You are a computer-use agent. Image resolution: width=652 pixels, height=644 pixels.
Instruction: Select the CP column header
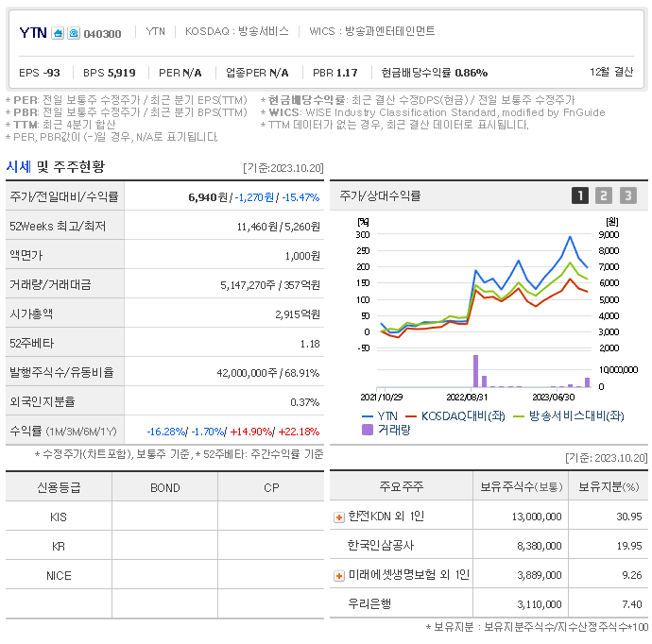click(x=271, y=488)
